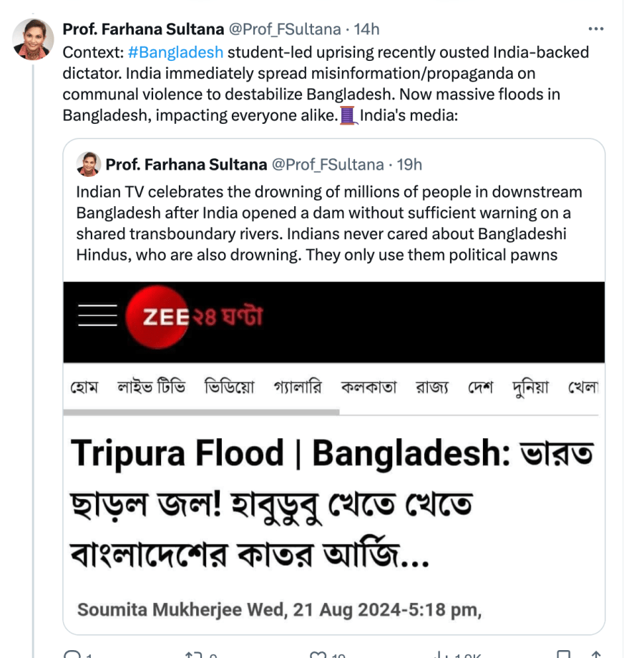The image size is (644, 658).
Task: Open the tweet's 14h timestamp
Action: pos(366,29)
